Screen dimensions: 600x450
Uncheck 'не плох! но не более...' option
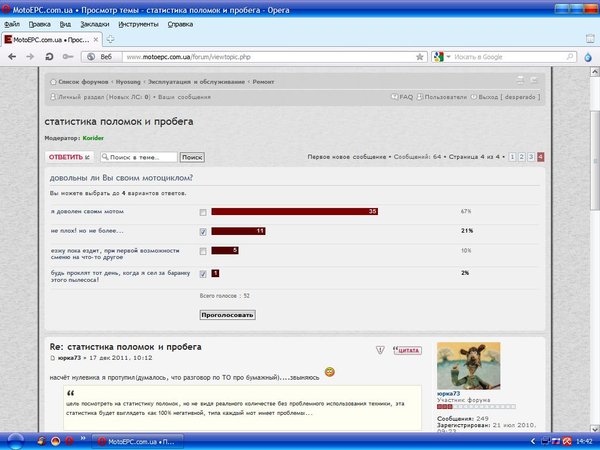click(203, 232)
